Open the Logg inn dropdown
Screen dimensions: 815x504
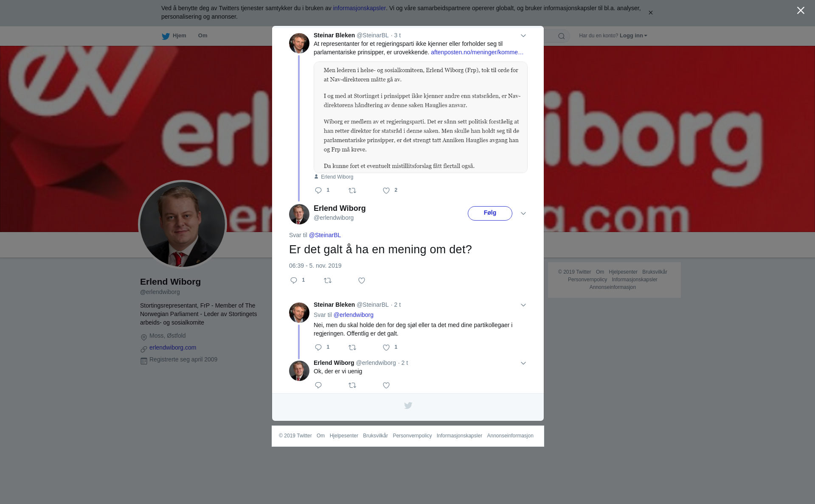pos(633,36)
